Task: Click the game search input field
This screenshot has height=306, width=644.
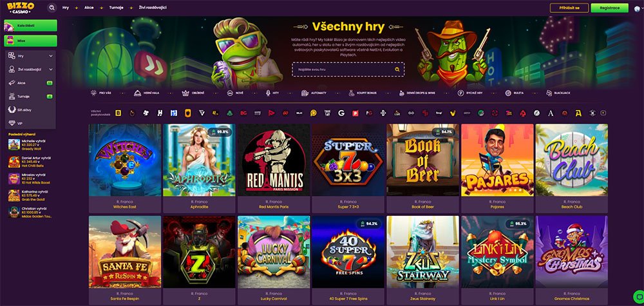Action: 348,70
